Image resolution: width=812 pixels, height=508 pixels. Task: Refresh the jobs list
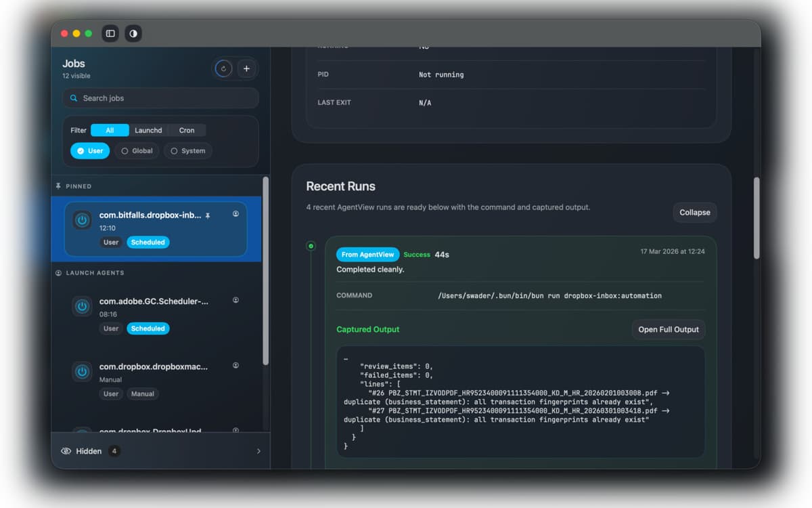tap(223, 68)
